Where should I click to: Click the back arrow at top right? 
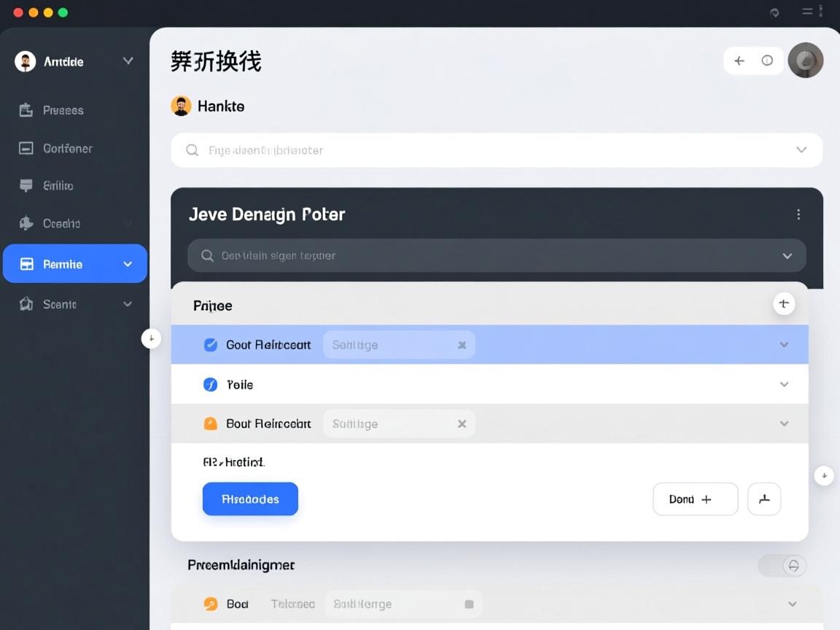[x=739, y=61]
